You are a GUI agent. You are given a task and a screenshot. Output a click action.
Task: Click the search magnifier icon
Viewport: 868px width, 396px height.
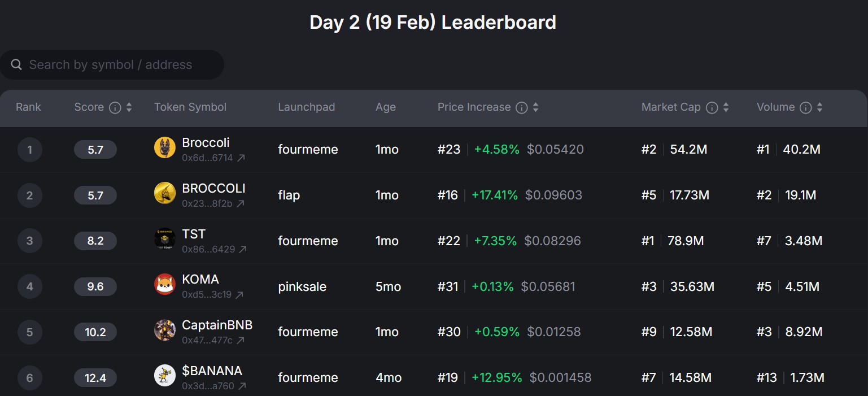[x=17, y=65]
